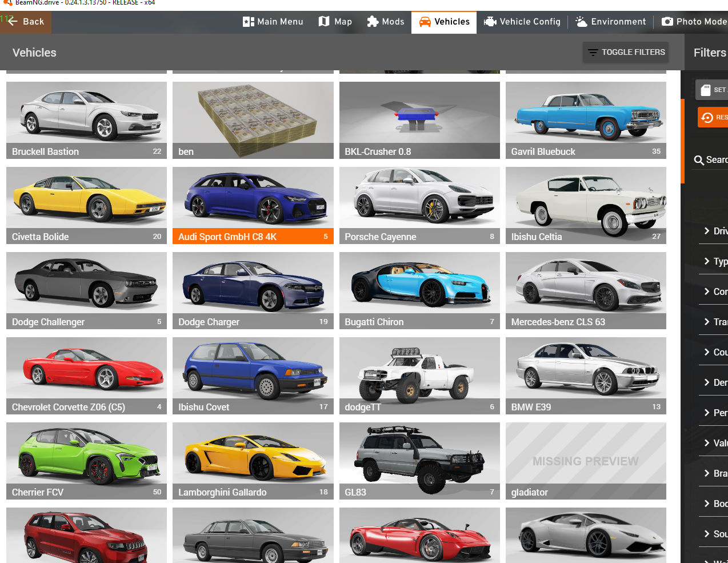
Task: Open Photo Mode
Action: point(694,22)
